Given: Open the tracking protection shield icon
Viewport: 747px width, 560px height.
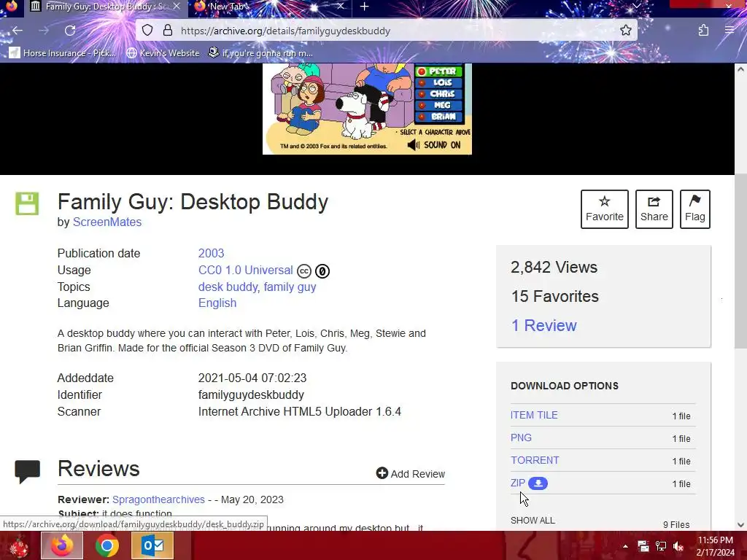Looking at the screenshot, I should click(147, 31).
